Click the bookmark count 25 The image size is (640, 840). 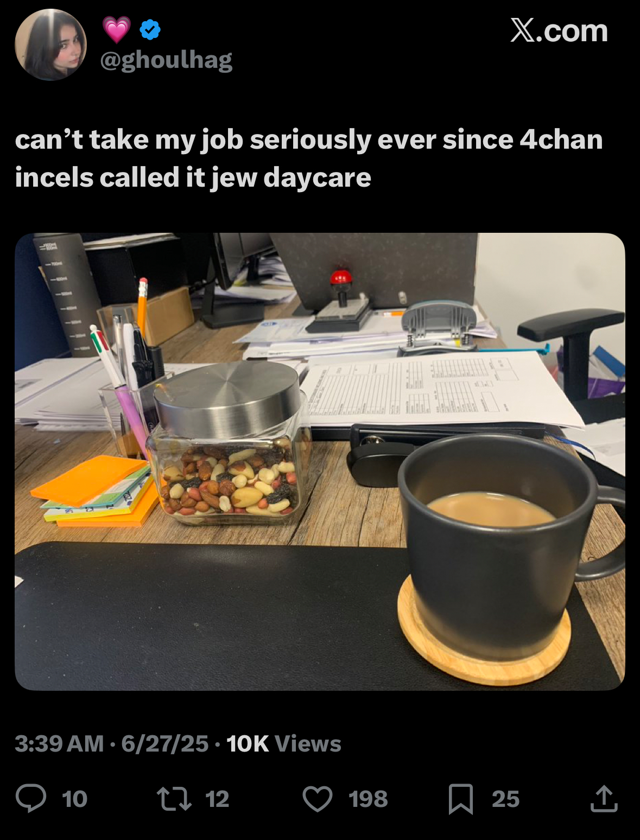[505, 799]
